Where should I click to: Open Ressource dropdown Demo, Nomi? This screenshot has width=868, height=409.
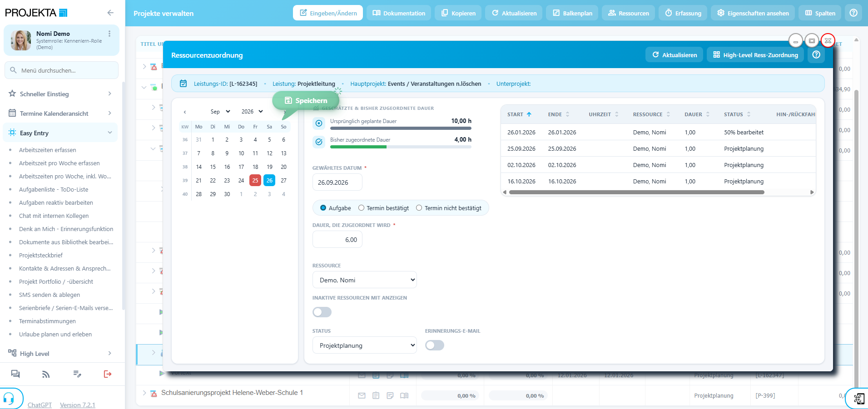click(365, 280)
